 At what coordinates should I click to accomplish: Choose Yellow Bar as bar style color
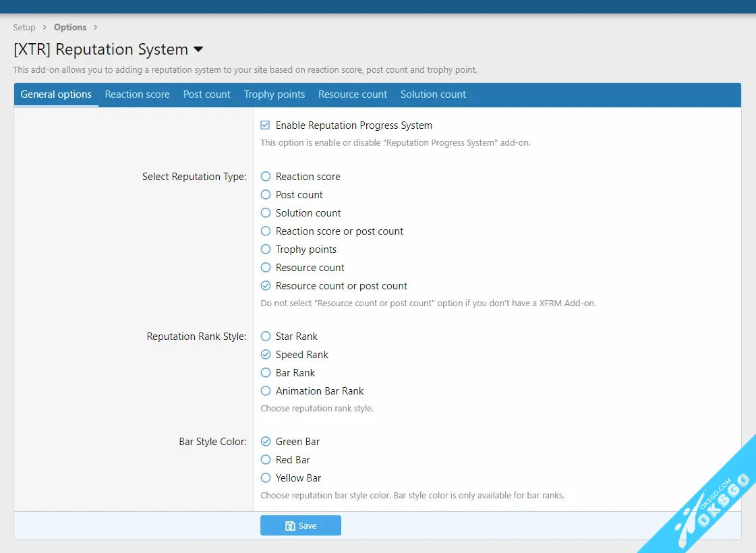(265, 477)
